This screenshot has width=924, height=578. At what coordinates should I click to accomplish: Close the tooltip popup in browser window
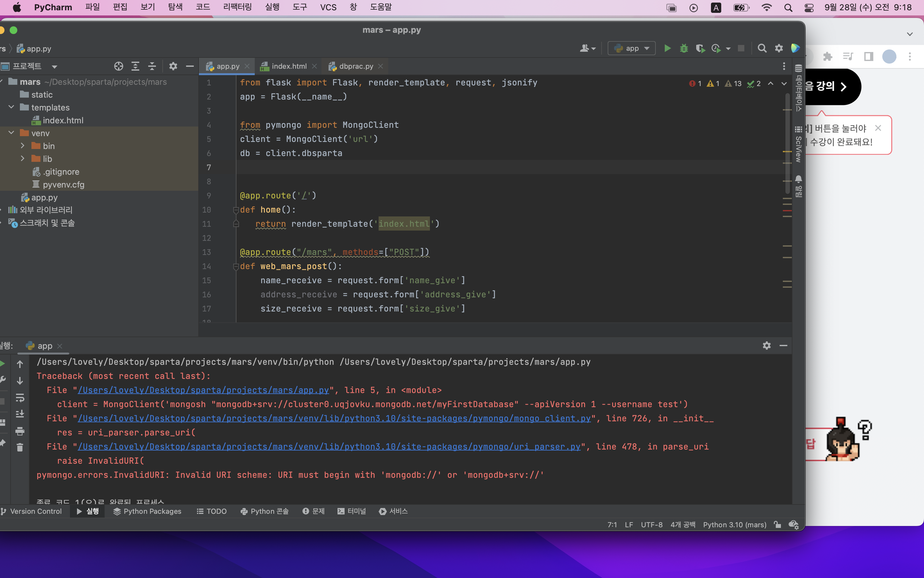point(878,128)
